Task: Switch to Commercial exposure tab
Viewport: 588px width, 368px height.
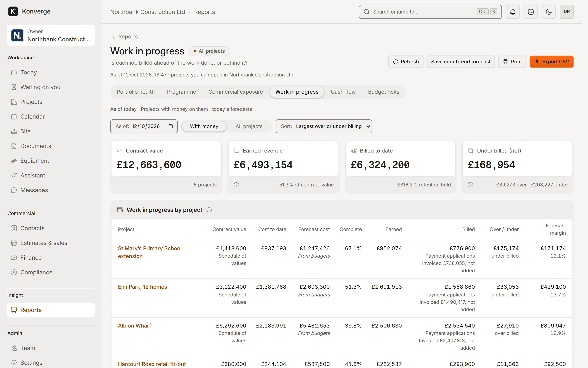Action: coord(235,92)
